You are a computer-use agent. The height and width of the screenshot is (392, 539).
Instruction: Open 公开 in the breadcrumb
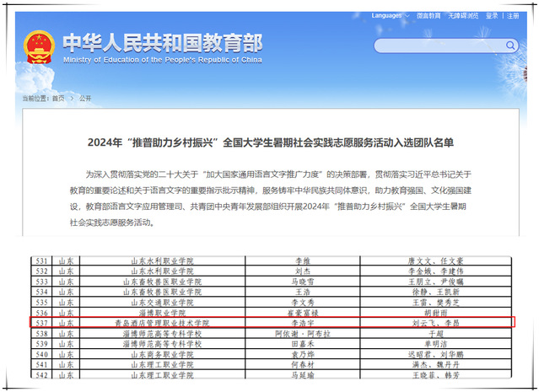tap(84, 99)
